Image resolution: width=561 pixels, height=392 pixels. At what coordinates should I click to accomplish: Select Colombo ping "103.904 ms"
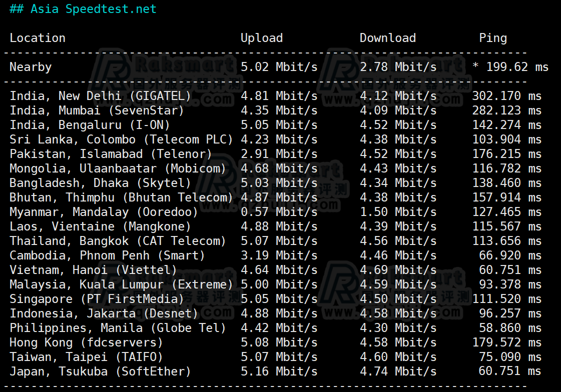[506, 139]
